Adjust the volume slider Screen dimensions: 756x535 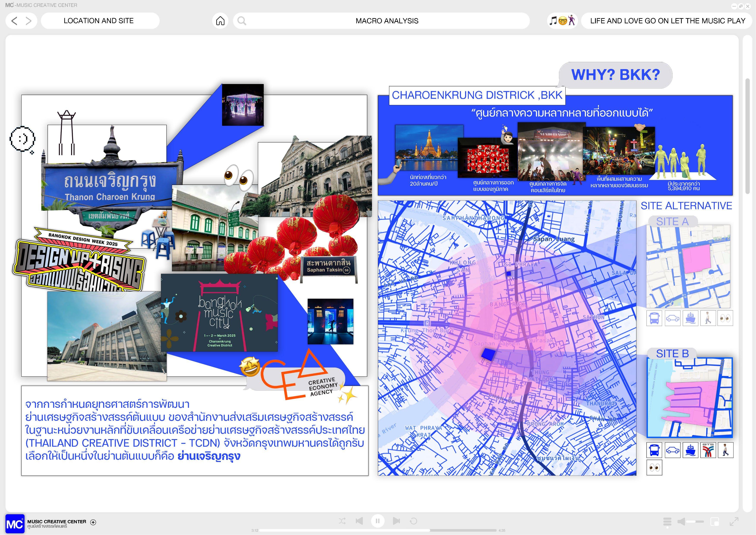coord(695,521)
